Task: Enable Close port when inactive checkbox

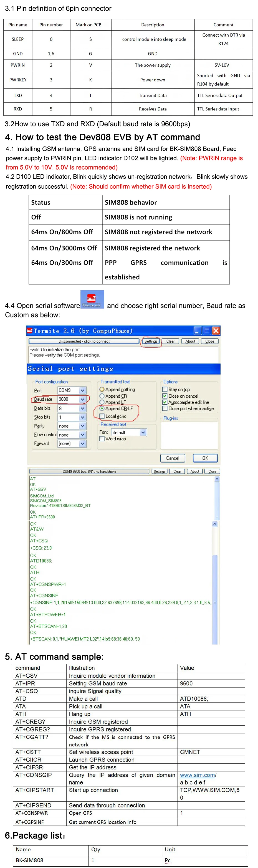Action: click(x=165, y=408)
